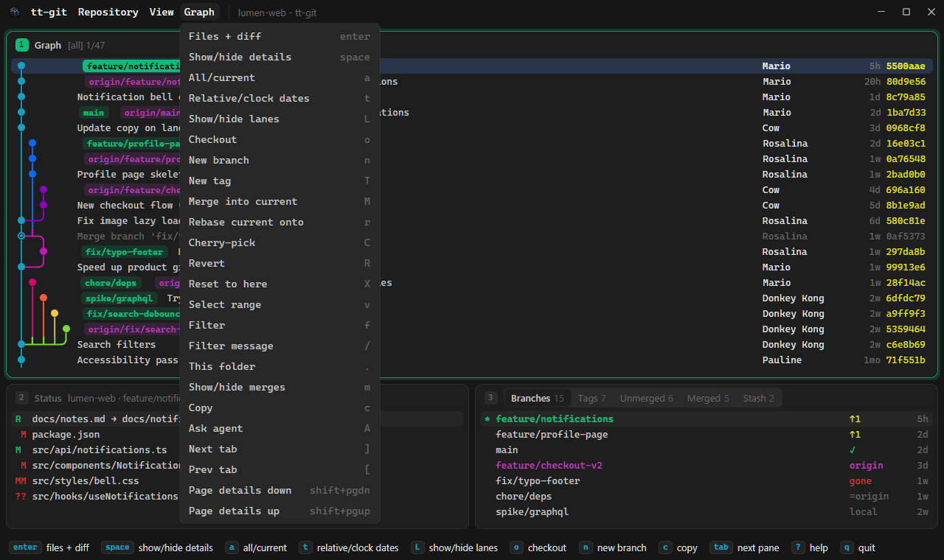Select This folder menu entry
Viewport: 944px width, 560px height.
pyautogui.click(x=280, y=366)
